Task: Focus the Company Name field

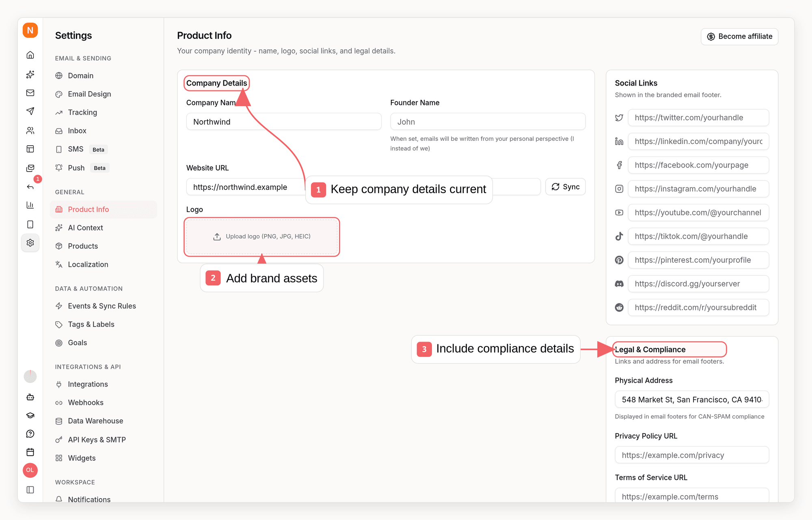Action: point(284,122)
